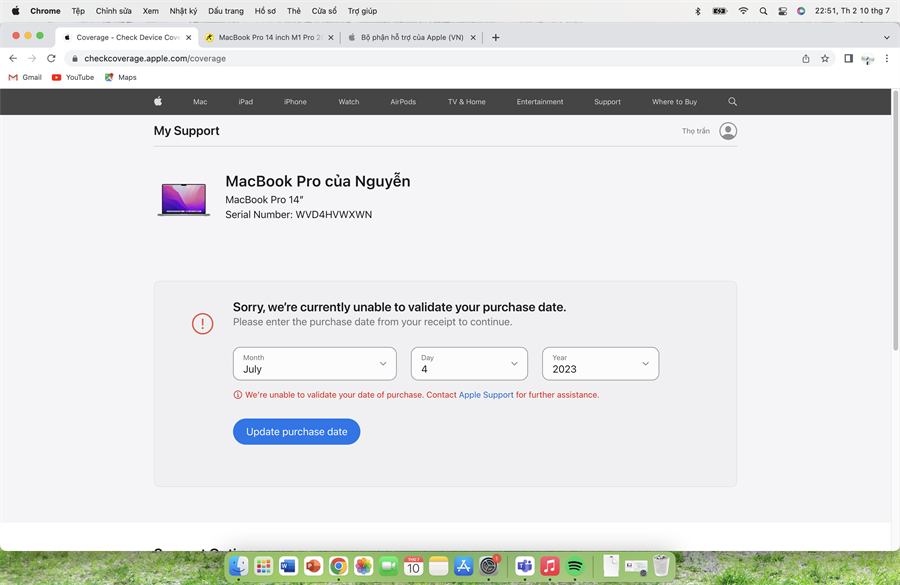This screenshot has width=900, height=585.
Task: Open Spotlight search in menu bar
Action: (x=763, y=11)
